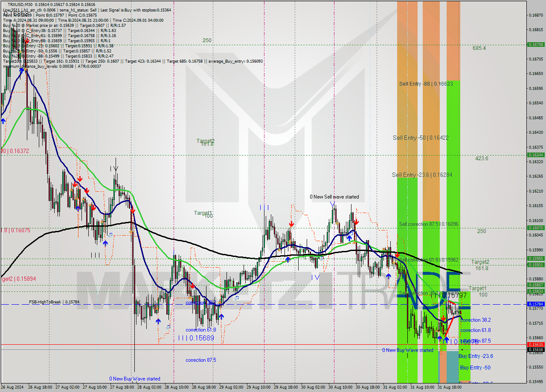Click the 0.16540 price axis value
The image size is (546, 392).
pos(536,103)
